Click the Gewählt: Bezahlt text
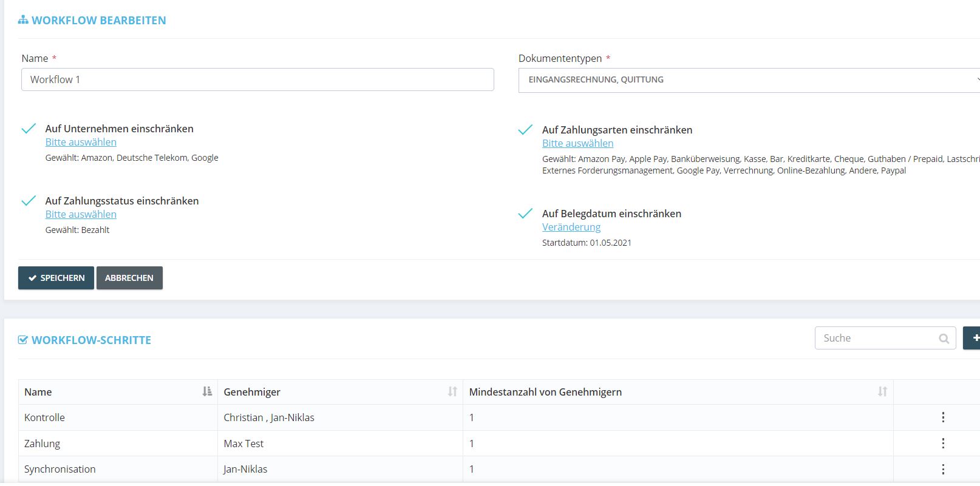 pos(77,230)
